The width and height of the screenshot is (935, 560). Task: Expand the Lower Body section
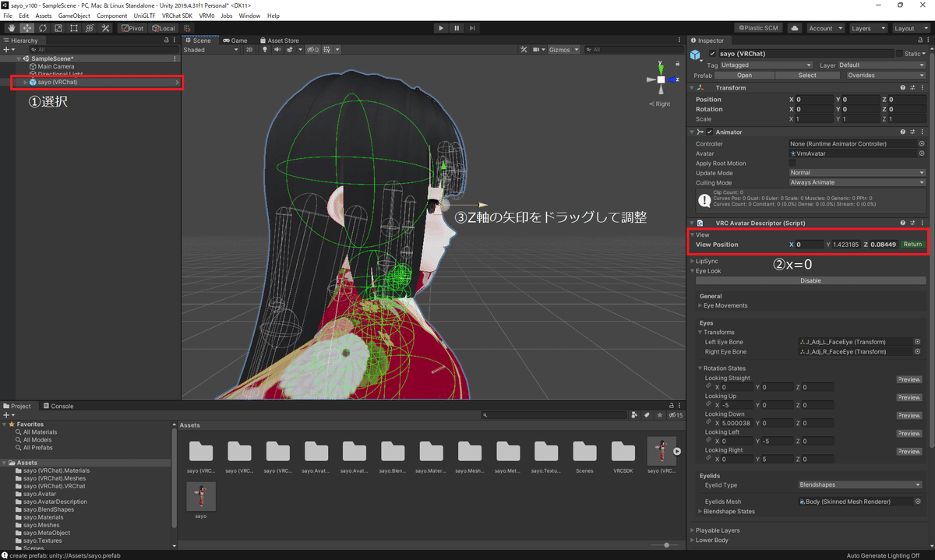tap(692, 540)
